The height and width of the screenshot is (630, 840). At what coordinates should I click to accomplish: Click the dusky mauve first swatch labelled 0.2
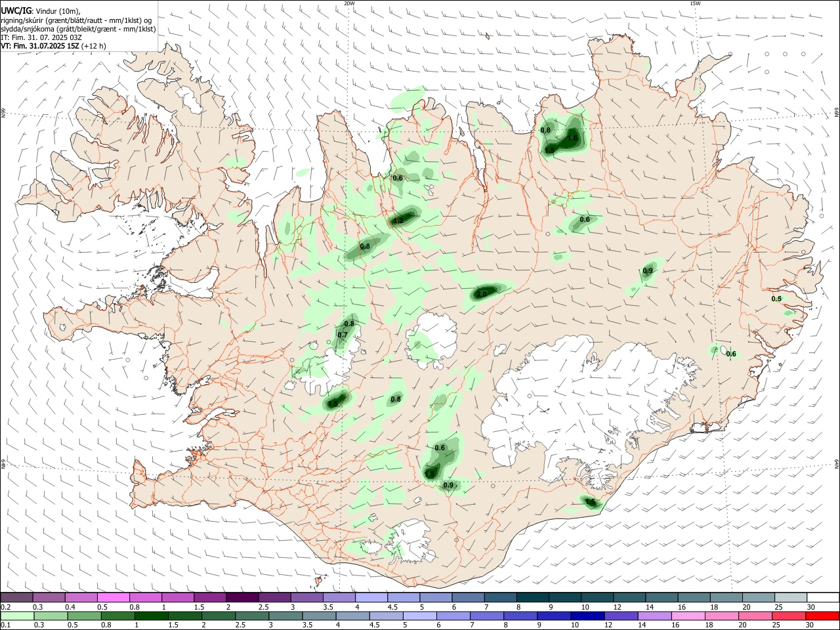[17, 597]
